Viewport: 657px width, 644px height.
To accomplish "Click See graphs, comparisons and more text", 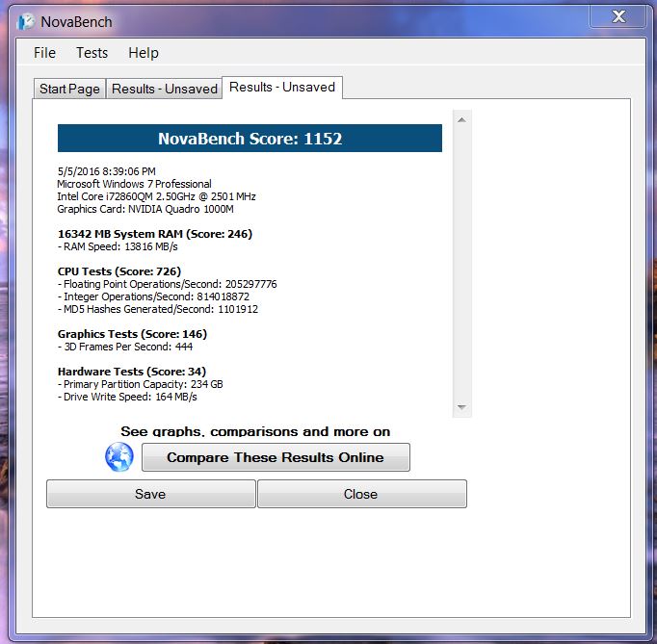I will pyautogui.click(x=255, y=431).
